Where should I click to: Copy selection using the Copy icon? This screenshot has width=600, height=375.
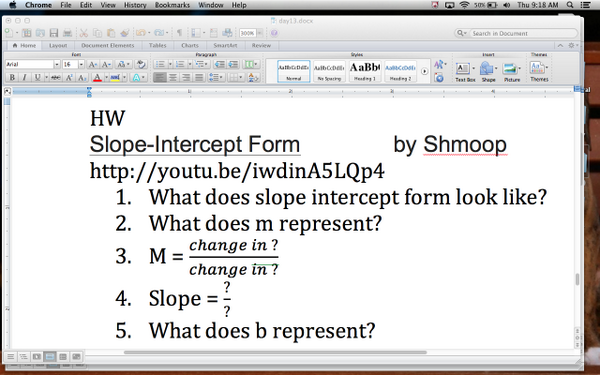point(97,33)
